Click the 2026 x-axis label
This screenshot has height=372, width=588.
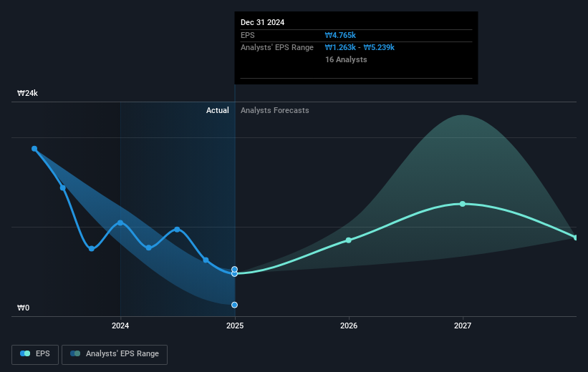[349, 325]
